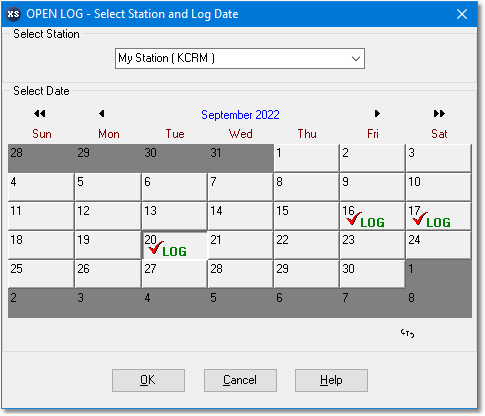Viewport: 485px width, 416px height.
Task: Pick September 1 on the calendar
Action: pyautogui.click(x=306, y=158)
